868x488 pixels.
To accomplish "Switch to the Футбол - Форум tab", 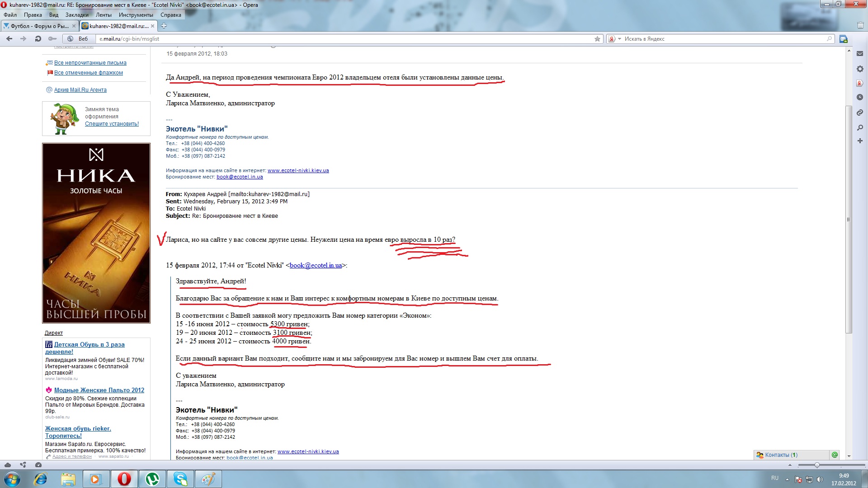I will [x=39, y=26].
